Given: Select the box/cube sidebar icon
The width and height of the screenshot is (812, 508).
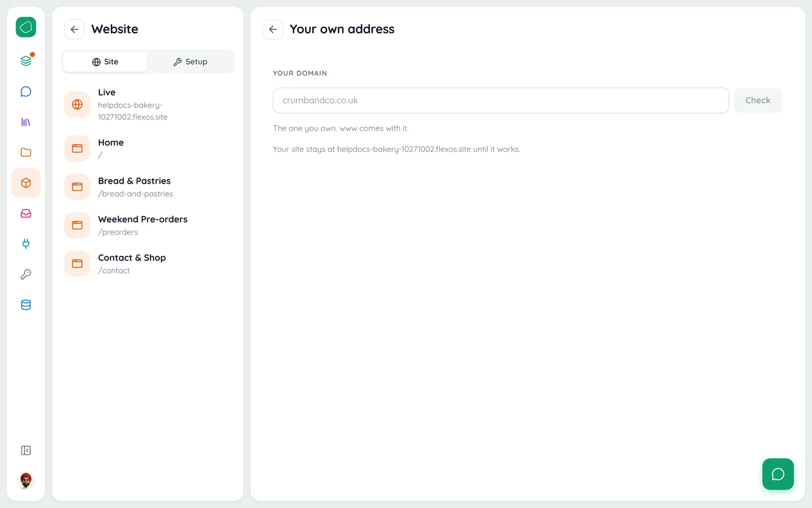Looking at the screenshot, I should (26, 183).
